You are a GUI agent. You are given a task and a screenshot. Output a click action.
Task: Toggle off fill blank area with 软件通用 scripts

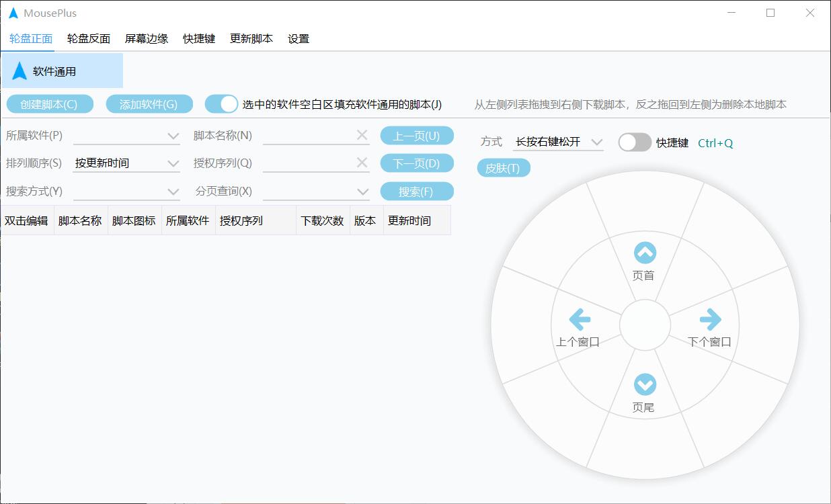coord(221,104)
